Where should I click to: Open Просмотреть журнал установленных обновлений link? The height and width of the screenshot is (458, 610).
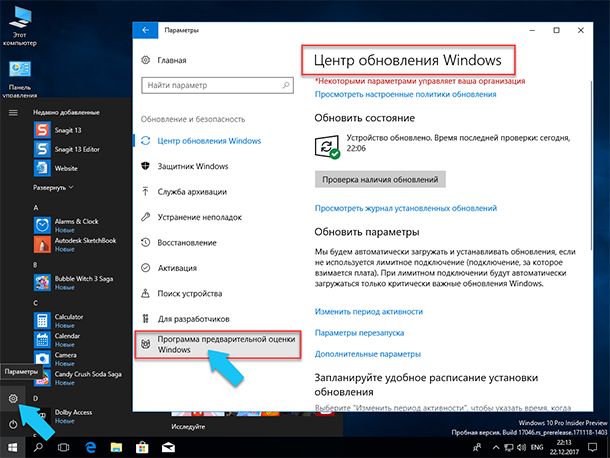click(x=406, y=208)
